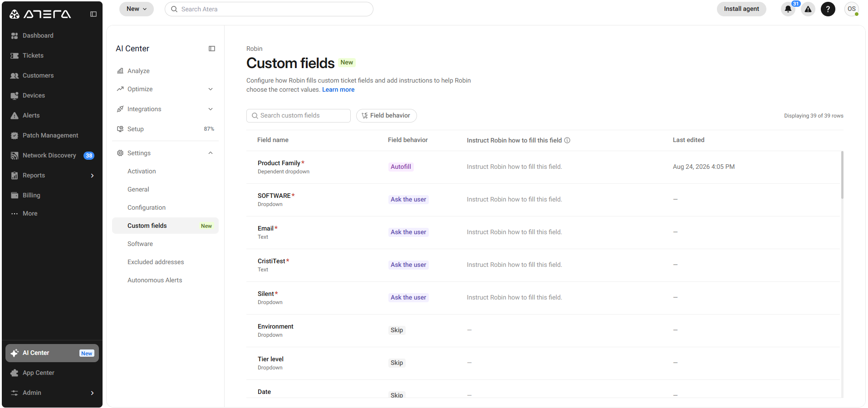The height and width of the screenshot is (408, 868).
Task: Change Environment field behavior Skip
Action: [x=397, y=330]
